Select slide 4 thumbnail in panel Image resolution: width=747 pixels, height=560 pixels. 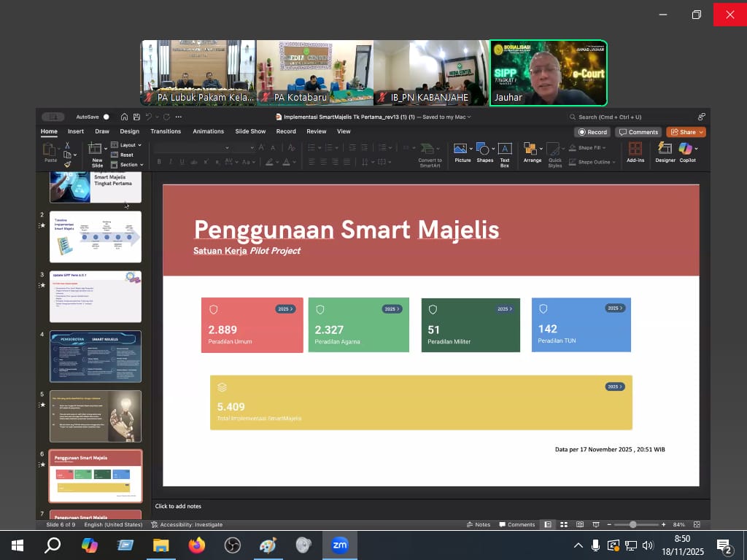(96, 357)
